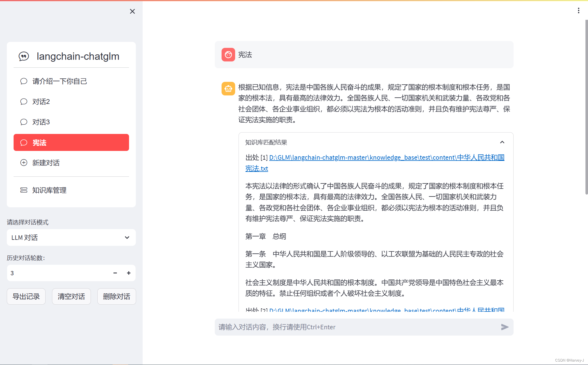
Task: Click the plus icon beside 新建对话
Action: pyautogui.click(x=24, y=163)
